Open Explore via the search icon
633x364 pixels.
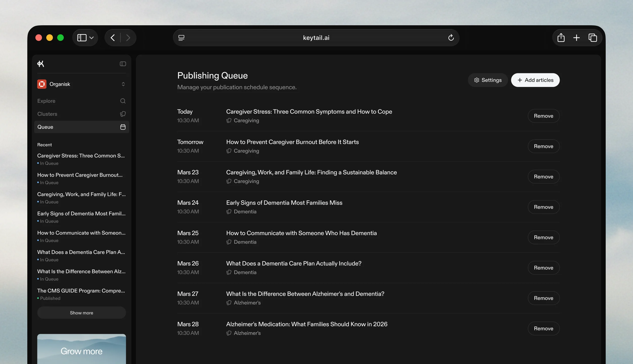coord(123,101)
